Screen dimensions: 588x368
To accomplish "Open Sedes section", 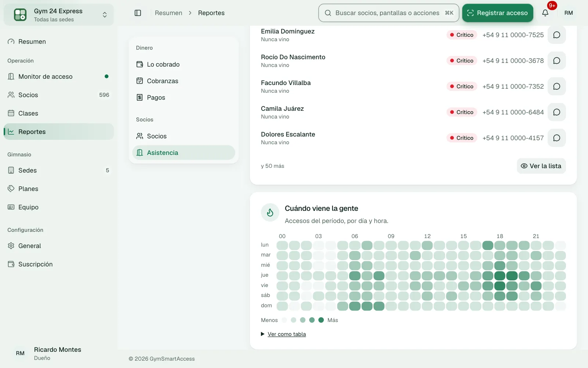I will pyautogui.click(x=59, y=170).
